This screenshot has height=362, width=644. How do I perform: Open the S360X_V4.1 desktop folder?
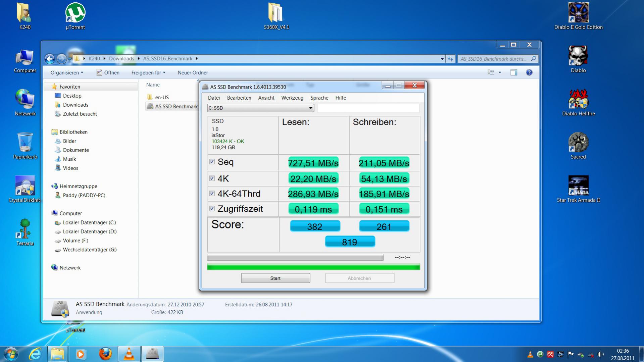pos(276,16)
